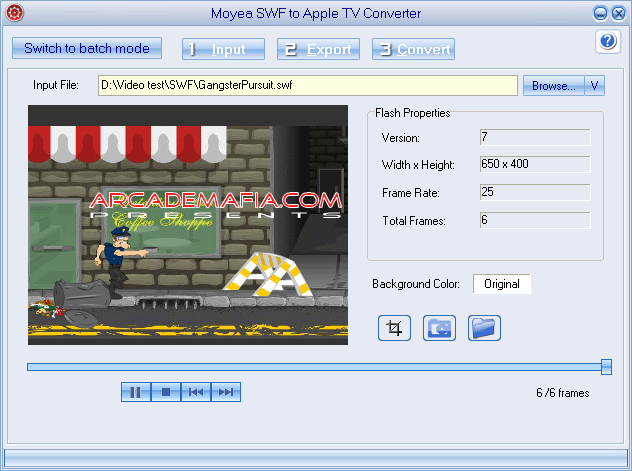Stop the Flash preview playback
Screen dimensions: 632x471
point(166,392)
